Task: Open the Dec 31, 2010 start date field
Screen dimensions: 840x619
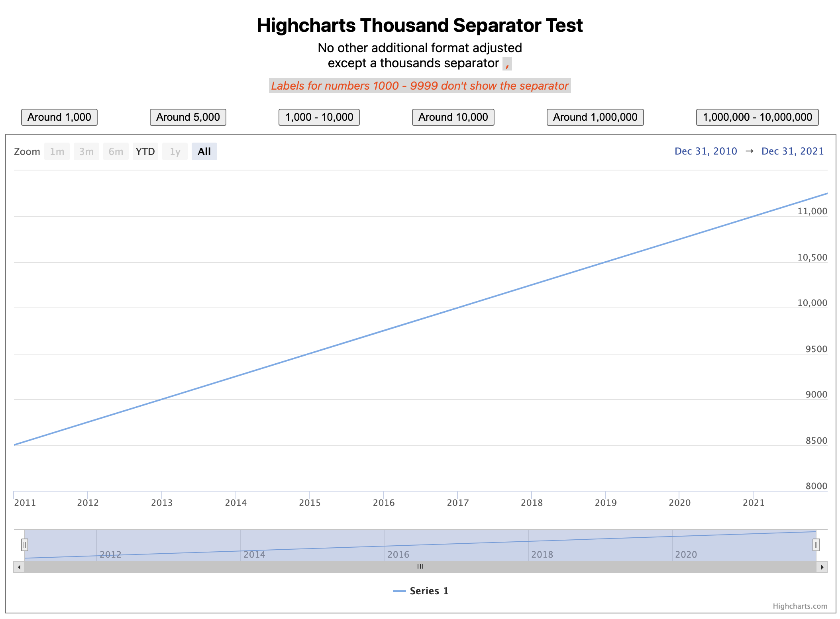Action: pyautogui.click(x=706, y=151)
